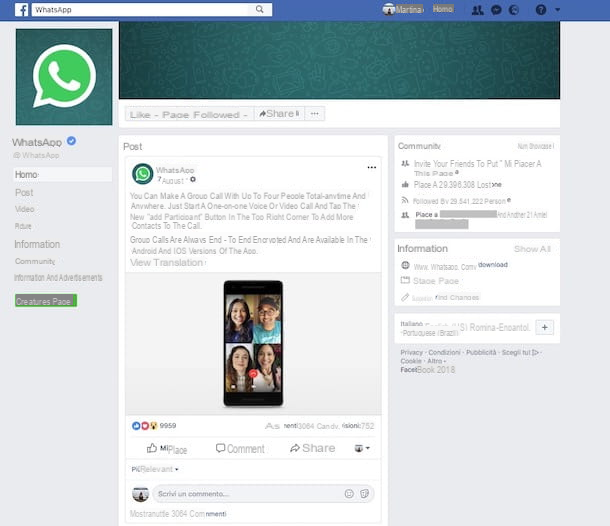
Task: Open the three-dot menu next to Share
Action: (x=315, y=114)
